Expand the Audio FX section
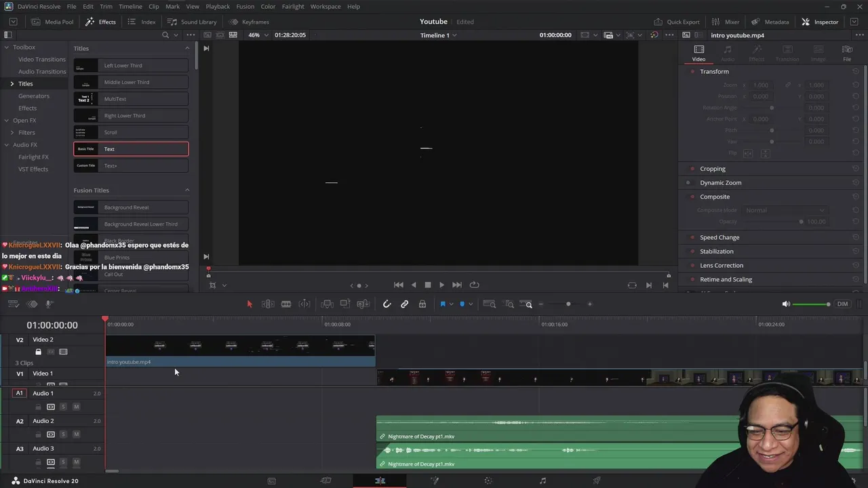The width and height of the screenshot is (868, 488). 6,144
